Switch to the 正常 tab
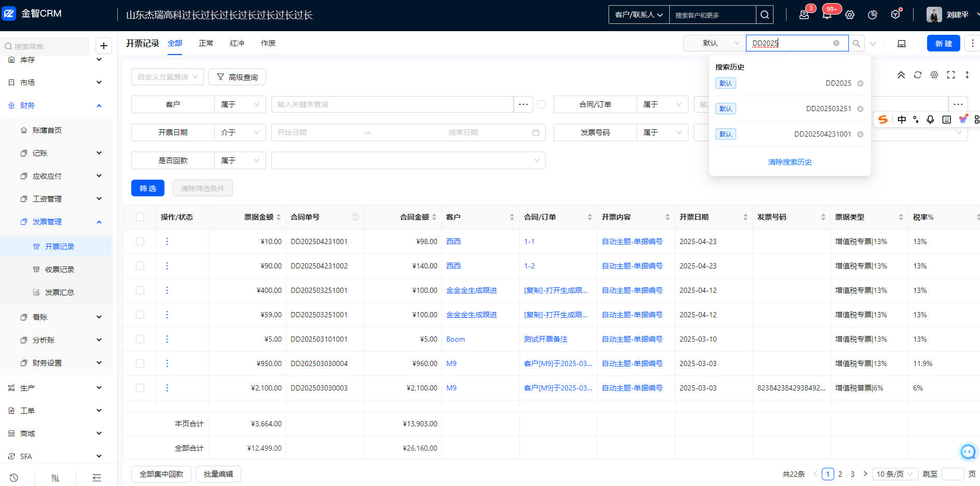 pyautogui.click(x=206, y=43)
